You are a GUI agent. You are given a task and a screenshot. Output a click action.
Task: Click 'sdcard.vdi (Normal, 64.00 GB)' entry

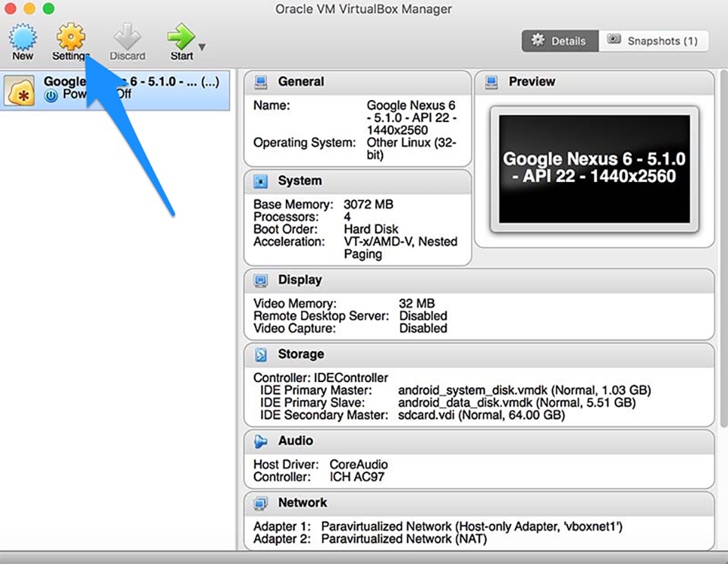pyautogui.click(x=482, y=415)
